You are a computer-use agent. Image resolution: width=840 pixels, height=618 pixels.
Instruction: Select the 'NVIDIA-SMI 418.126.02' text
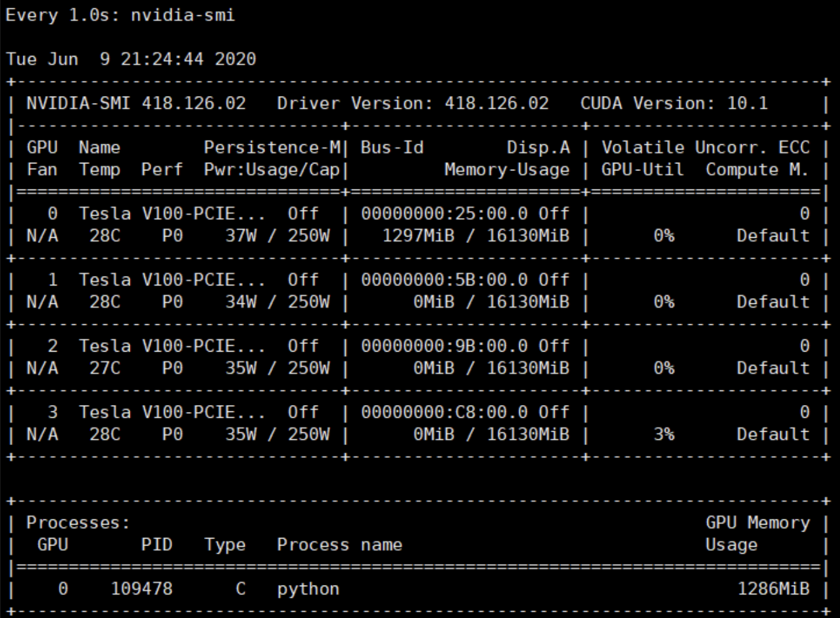(136, 103)
